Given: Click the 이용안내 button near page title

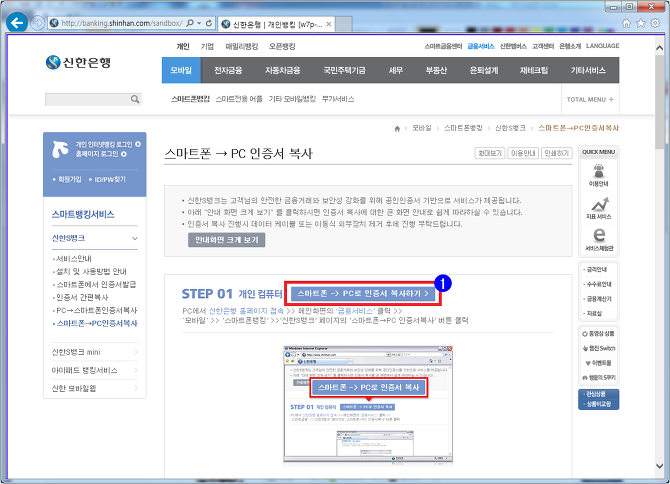Looking at the screenshot, I should tap(523, 153).
